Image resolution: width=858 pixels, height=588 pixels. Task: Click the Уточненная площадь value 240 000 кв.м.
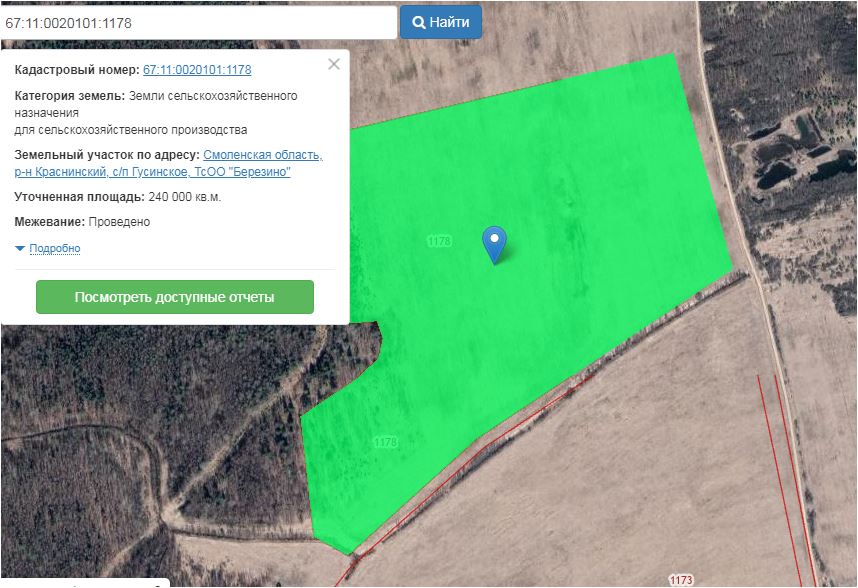click(184, 197)
